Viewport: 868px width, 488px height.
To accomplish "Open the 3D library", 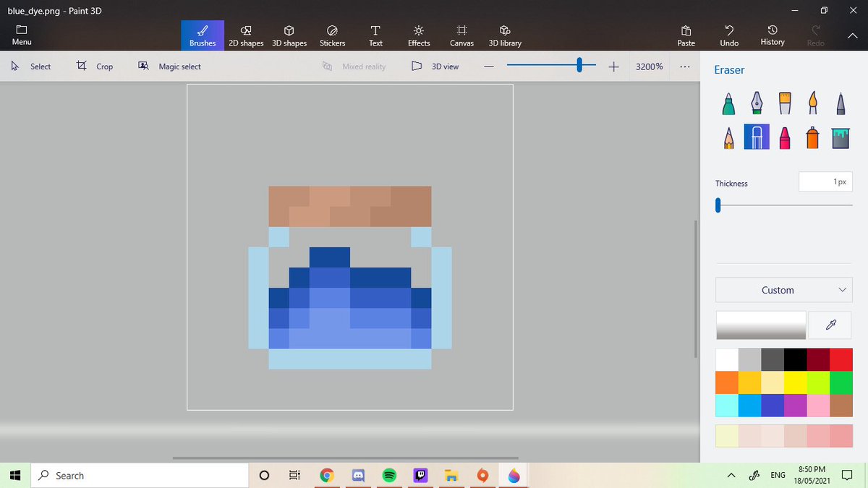I will coord(505,35).
